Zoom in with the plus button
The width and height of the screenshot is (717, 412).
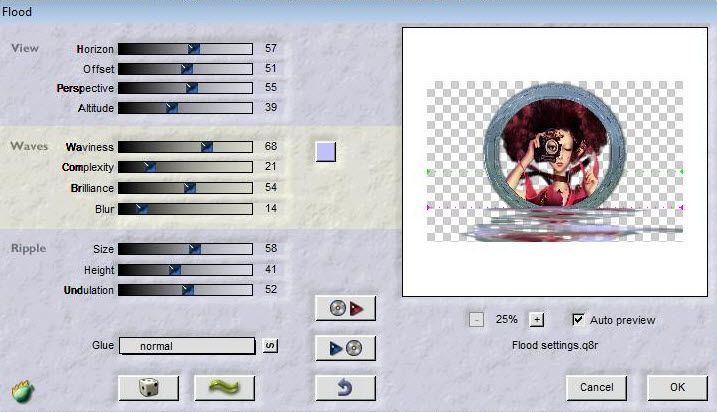click(x=537, y=319)
